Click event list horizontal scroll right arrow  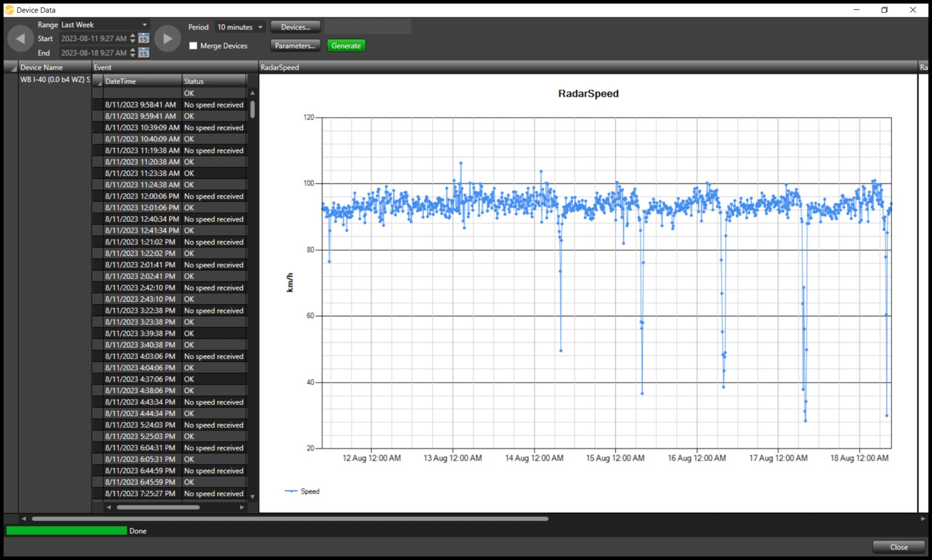242,507
